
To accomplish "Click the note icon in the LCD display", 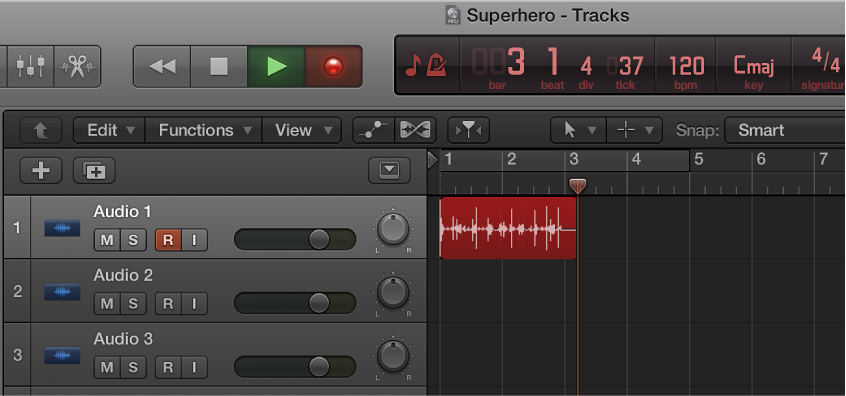I will tap(413, 66).
